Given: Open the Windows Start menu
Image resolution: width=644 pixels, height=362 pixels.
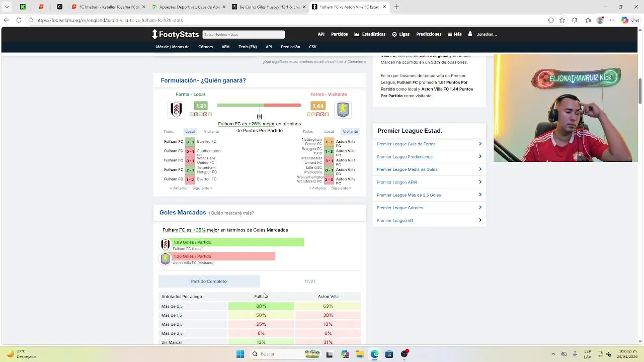Looking at the screenshot, I should click(x=240, y=354).
